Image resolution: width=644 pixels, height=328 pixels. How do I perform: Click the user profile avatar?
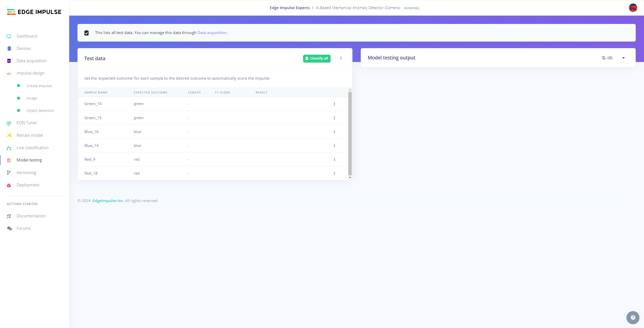point(633,8)
